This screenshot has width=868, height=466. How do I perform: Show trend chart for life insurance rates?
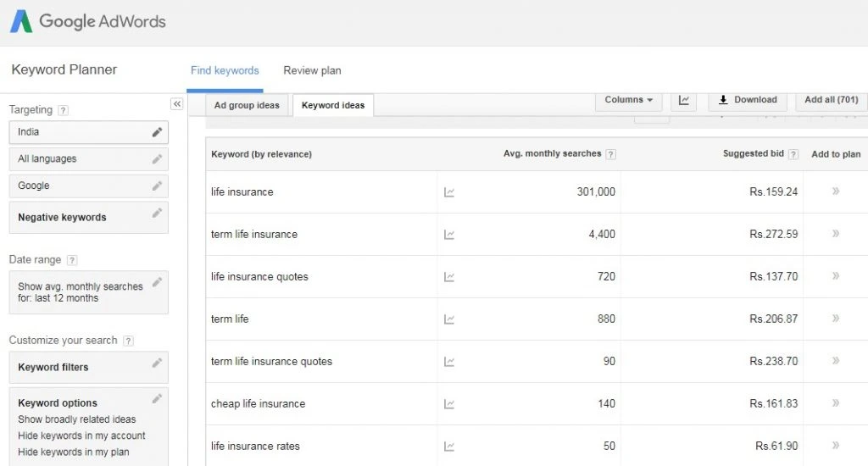pos(449,446)
